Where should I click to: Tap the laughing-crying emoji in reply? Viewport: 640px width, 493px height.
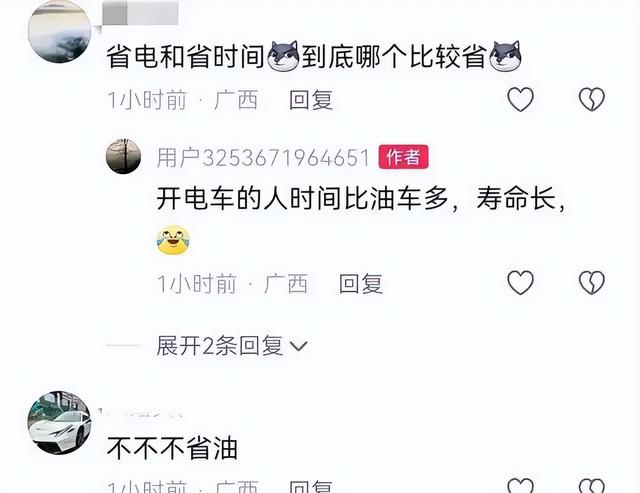(x=173, y=240)
